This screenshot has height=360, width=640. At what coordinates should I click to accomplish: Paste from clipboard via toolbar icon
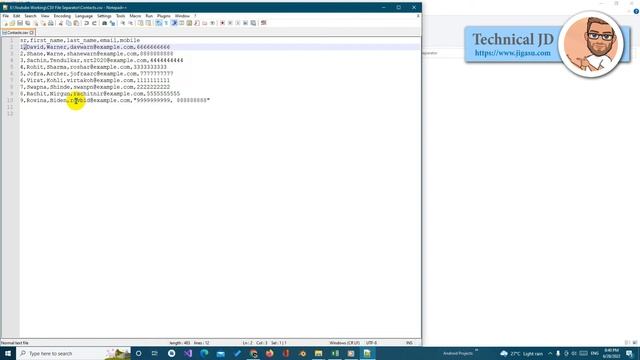click(76, 23)
